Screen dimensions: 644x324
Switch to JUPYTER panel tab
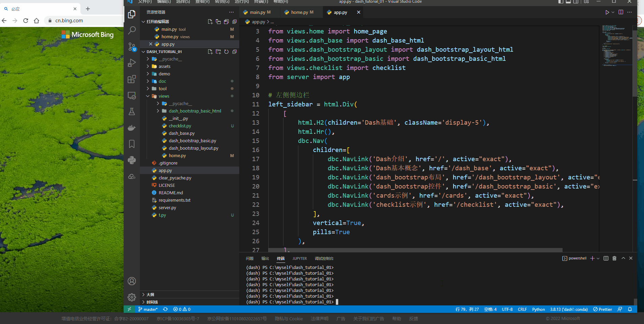coord(299,258)
